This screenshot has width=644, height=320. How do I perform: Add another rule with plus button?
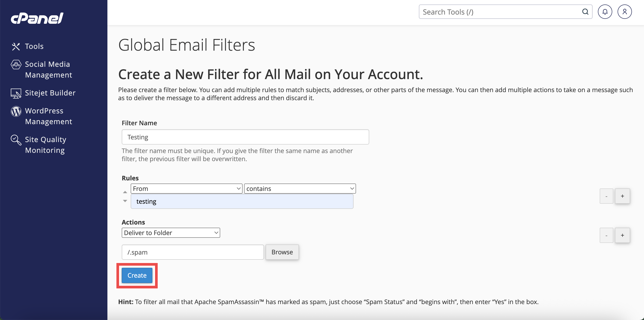pyautogui.click(x=622, y=196)
